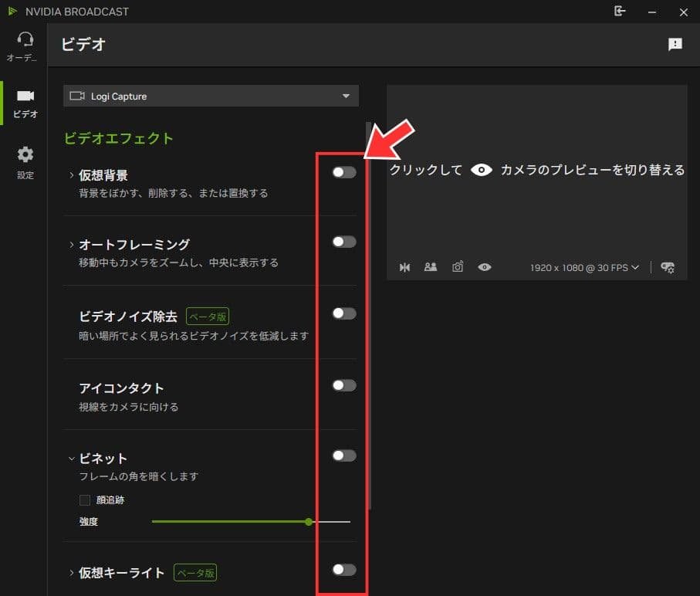This screenshot has height=596, width=700.
Task: Check the 顔追跡 checkbox
Action: (x=84, y=500)
